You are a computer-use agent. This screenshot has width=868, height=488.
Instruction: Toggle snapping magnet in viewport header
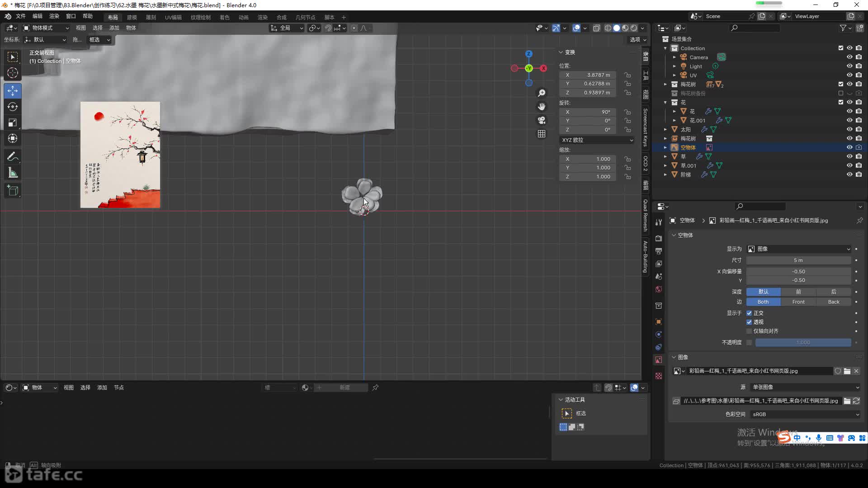click(329, 28)
